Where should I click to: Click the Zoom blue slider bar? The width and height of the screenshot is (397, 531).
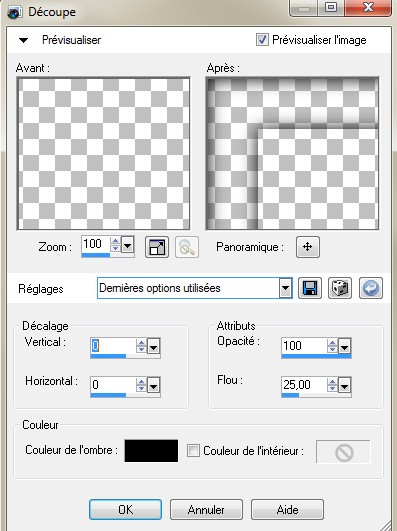pos(96,255)
